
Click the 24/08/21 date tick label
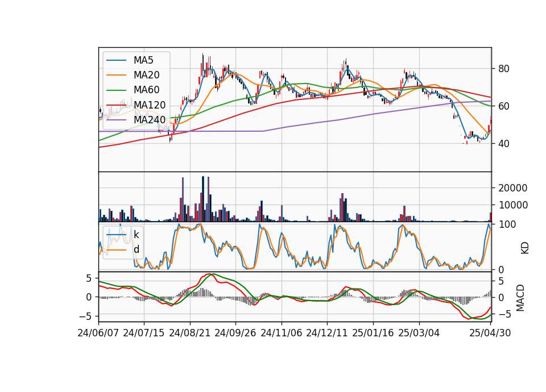pos(190,333)
